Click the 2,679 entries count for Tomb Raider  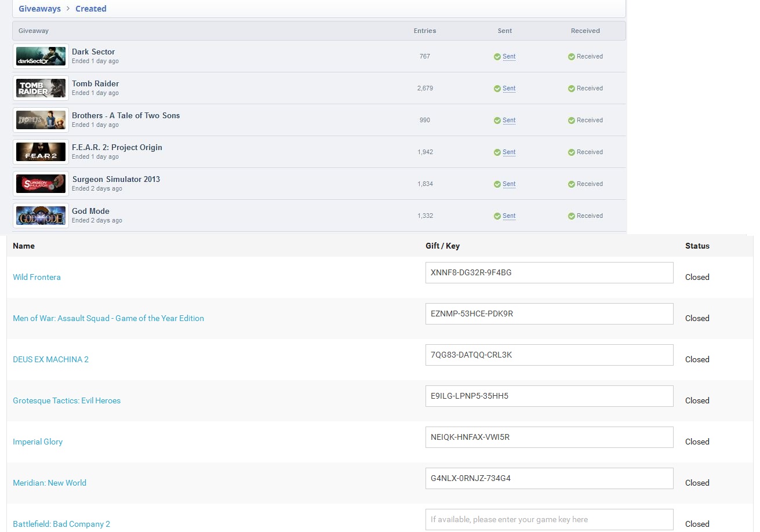pos(425,89)
